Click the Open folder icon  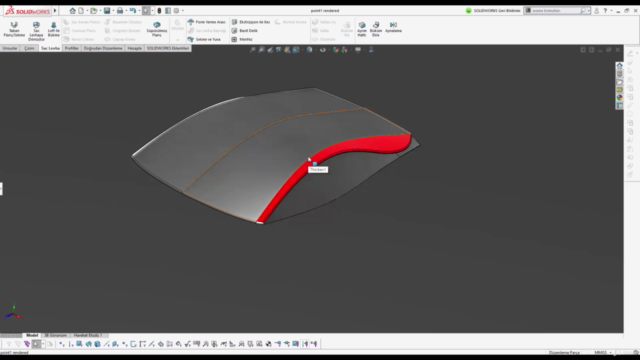click(93, 11)
